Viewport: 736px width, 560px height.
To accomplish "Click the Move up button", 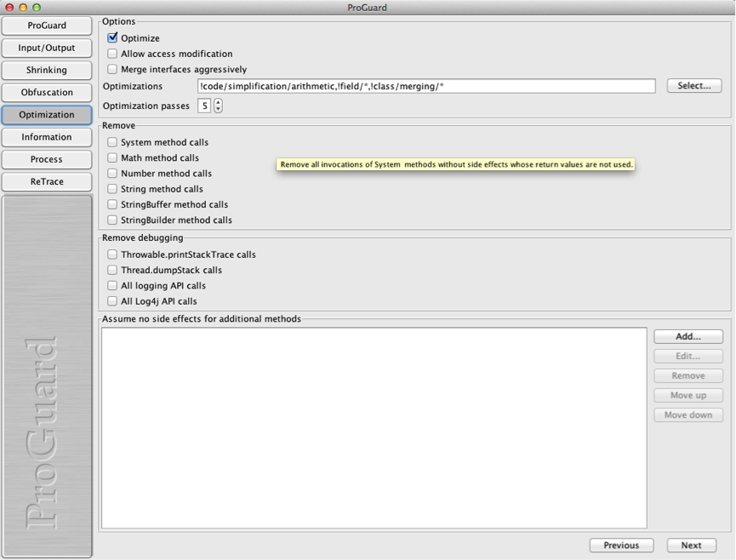I will pos(688,395).
